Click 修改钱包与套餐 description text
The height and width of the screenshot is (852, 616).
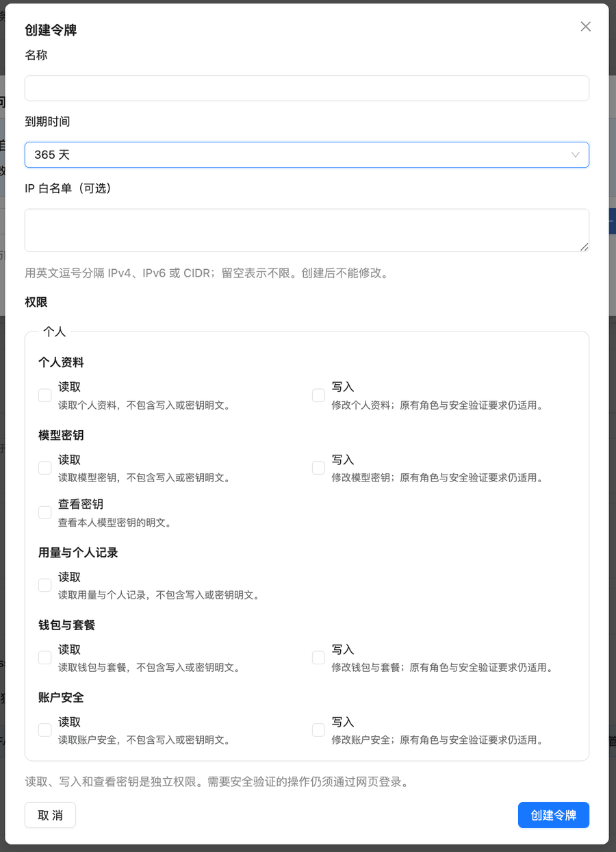[x=442, y=668]
